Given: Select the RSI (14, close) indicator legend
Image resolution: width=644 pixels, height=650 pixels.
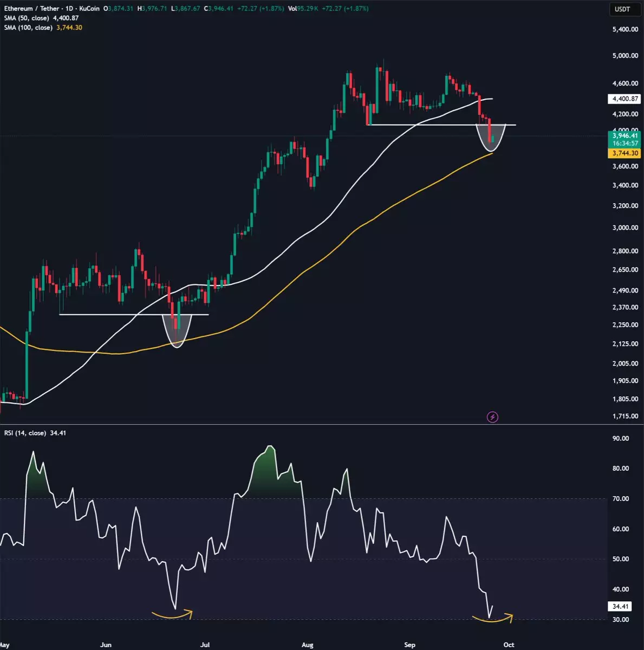Looking at the screenshot, I should tap(25, 433).
